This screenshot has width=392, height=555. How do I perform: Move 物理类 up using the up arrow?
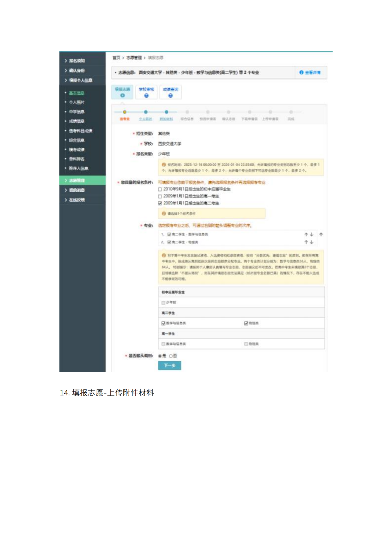(306, 241)
